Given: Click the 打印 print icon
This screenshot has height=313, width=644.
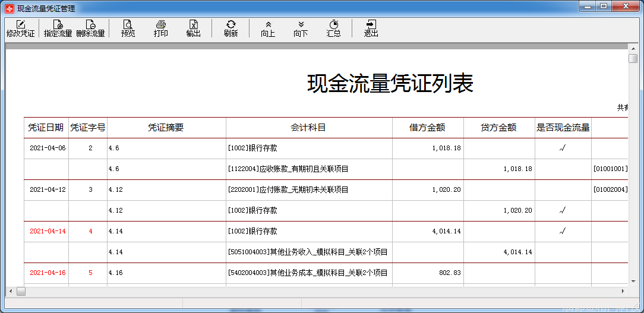Looking at the screenshot, I should (160, 28).
